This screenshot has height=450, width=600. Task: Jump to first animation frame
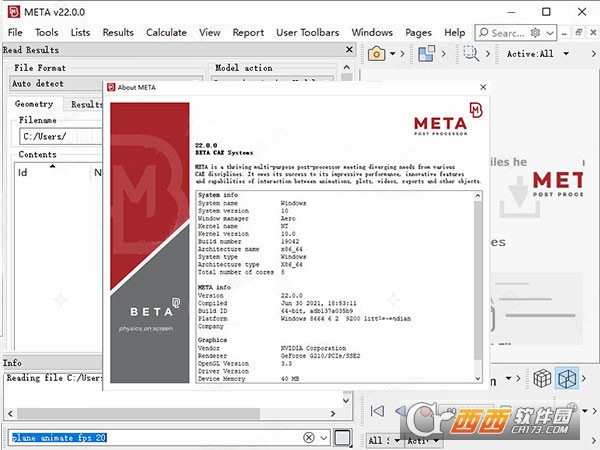377,411
